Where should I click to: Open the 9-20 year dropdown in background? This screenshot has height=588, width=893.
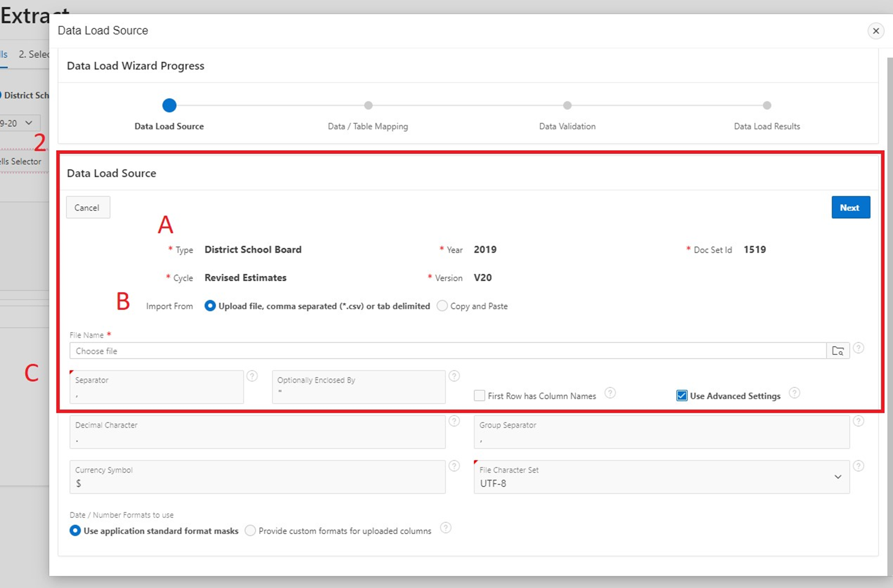pyautogui.click(x=19, y=123)
